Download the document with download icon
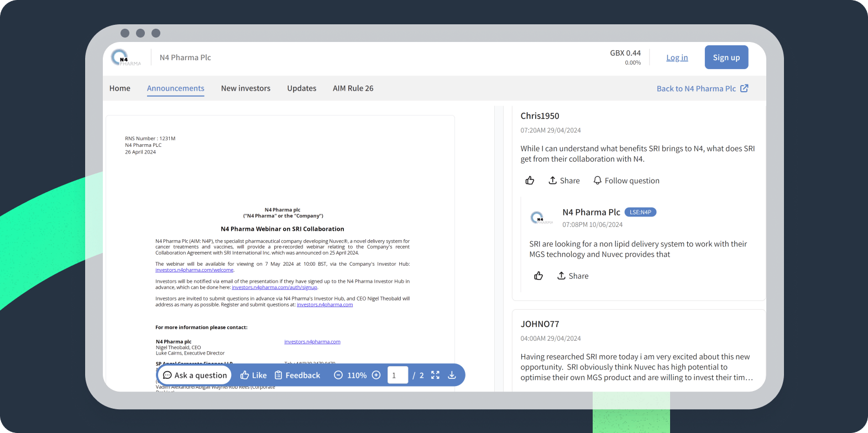Screen dimensions: 868x433 (452, 375)
